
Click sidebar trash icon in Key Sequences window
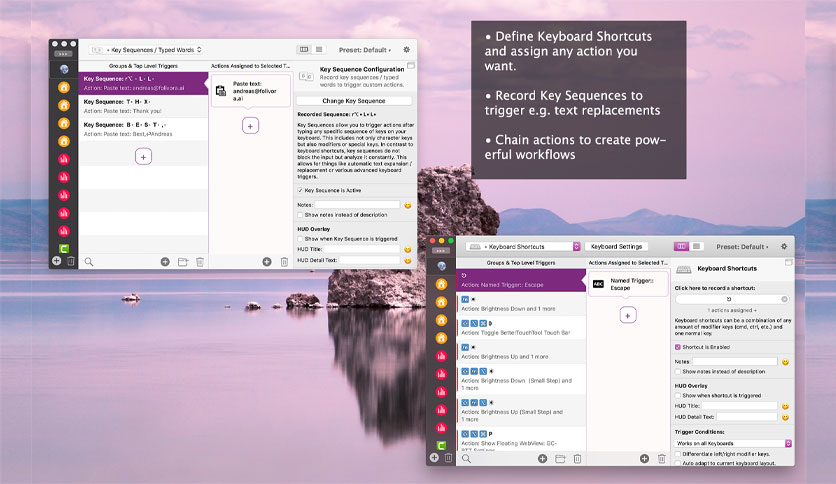[70, 261]
